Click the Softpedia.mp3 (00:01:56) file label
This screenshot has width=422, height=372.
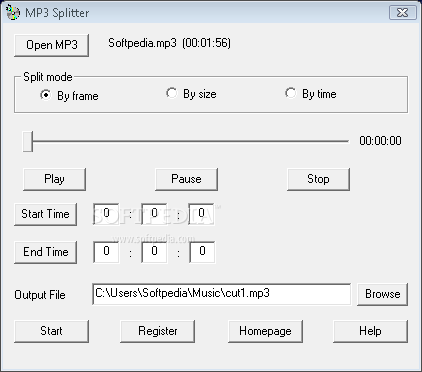[x=169, y=43]
